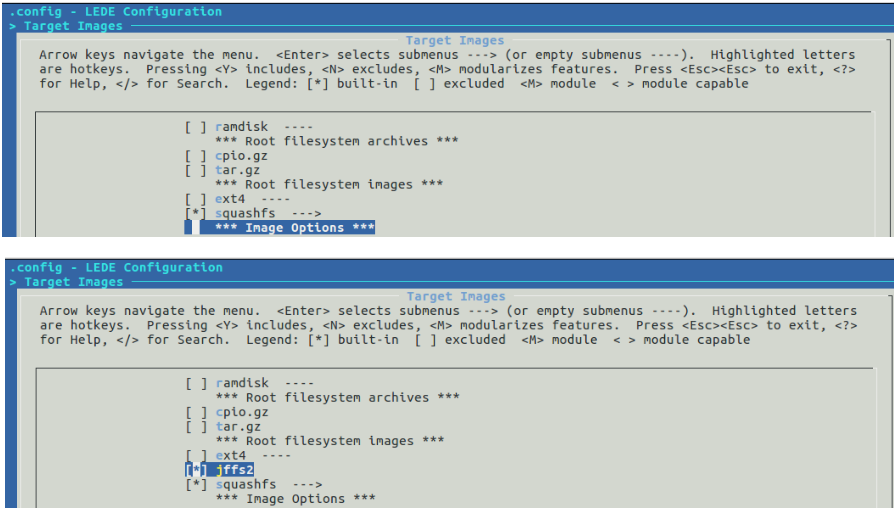This screenshot has width=894, height=508.
Task: Toggle the tar.gz checkbox in the top panel
Action: point(196,170)
